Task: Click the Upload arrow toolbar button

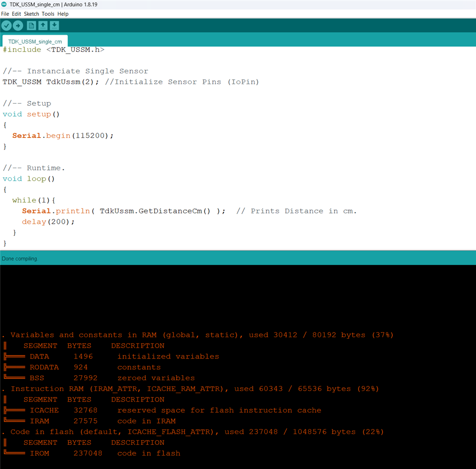Action: (18, 26)
